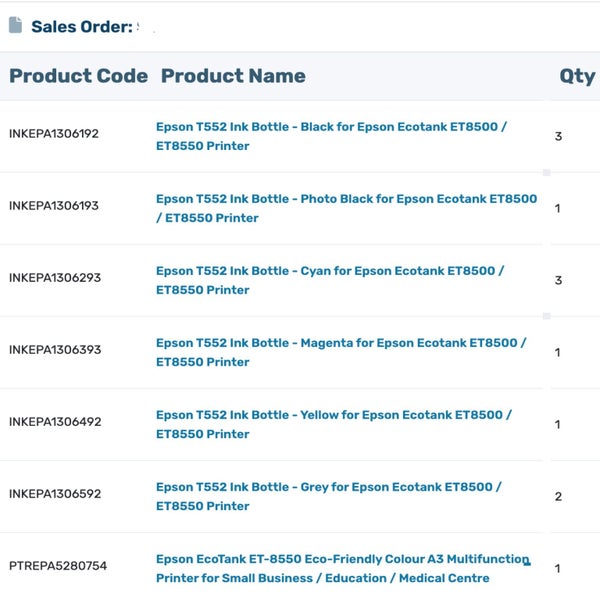Viewport: 600px width, 600px height.
Task: Select product code INKEPA1306192
Action: (54, 134)
